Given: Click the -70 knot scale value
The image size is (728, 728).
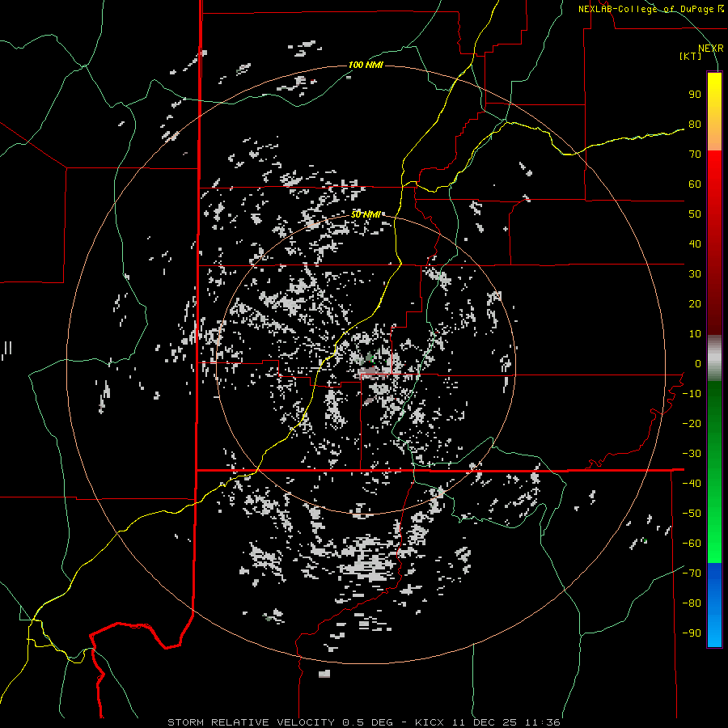Looking at the screenshot, I should point(692,574).
